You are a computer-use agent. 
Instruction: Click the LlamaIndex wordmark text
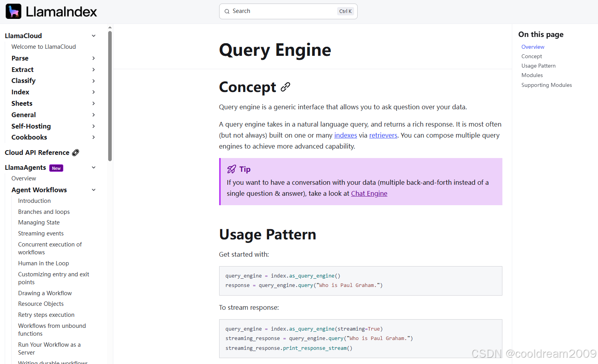(x=61, y=12)
